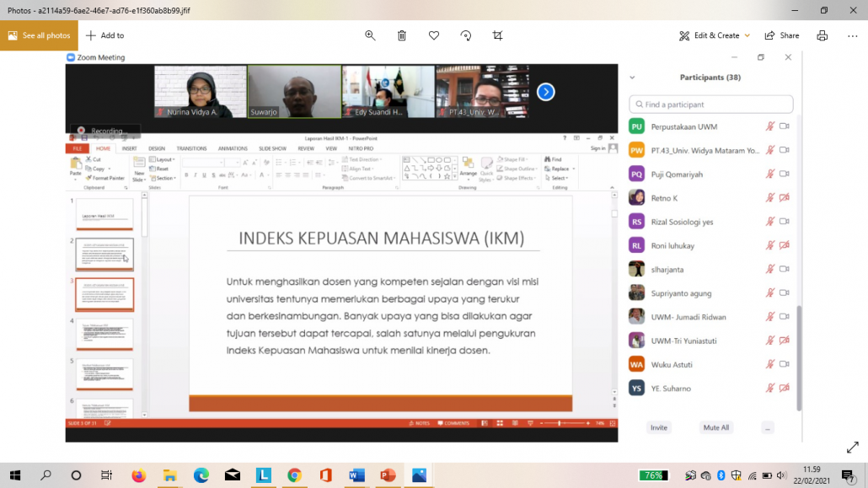Image resolution: width=868 pixels, height=488 pixels.
Task: Click Mute All button
Action: [x=715, y=427]
